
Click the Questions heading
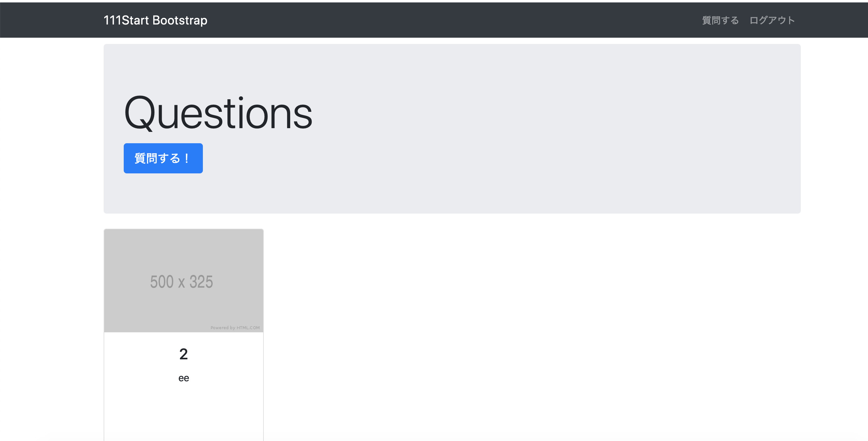[218, 113]
